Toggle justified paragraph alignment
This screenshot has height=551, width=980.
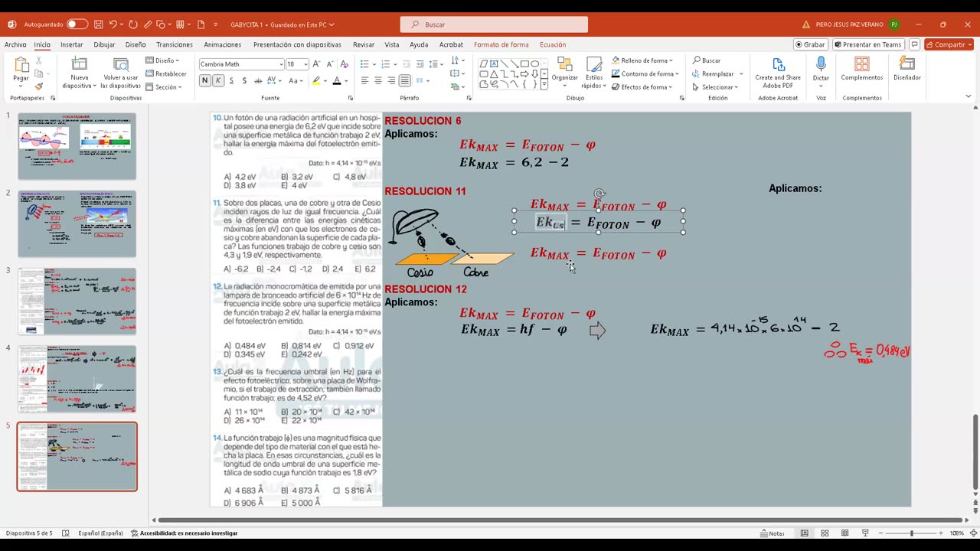pyautogui.click(x=405, y=80)
